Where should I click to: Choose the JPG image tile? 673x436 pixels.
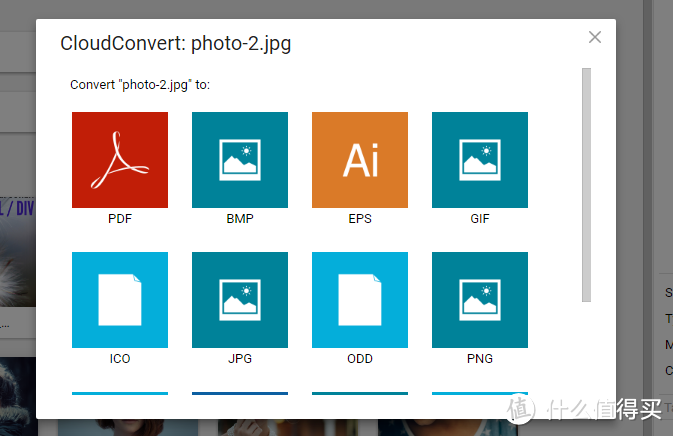pyautogui.click(x=240, y=300)
